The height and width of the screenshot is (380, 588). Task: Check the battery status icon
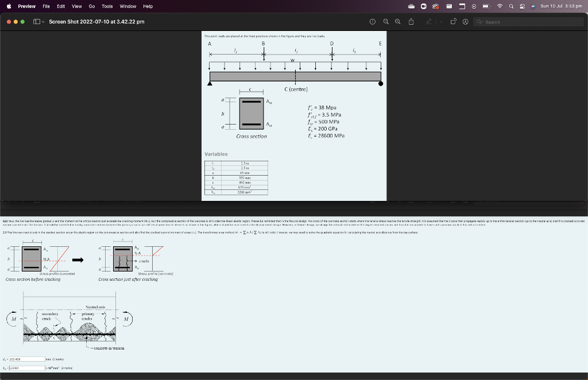486,6
